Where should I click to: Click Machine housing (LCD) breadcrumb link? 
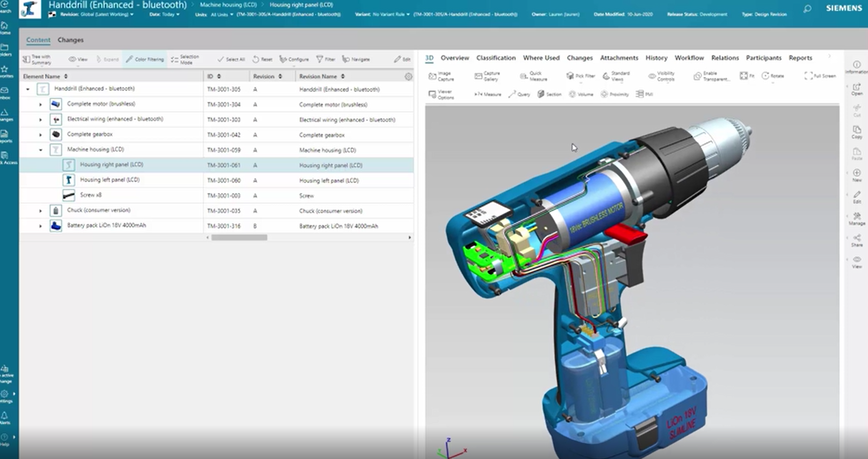tap(228, 5)
